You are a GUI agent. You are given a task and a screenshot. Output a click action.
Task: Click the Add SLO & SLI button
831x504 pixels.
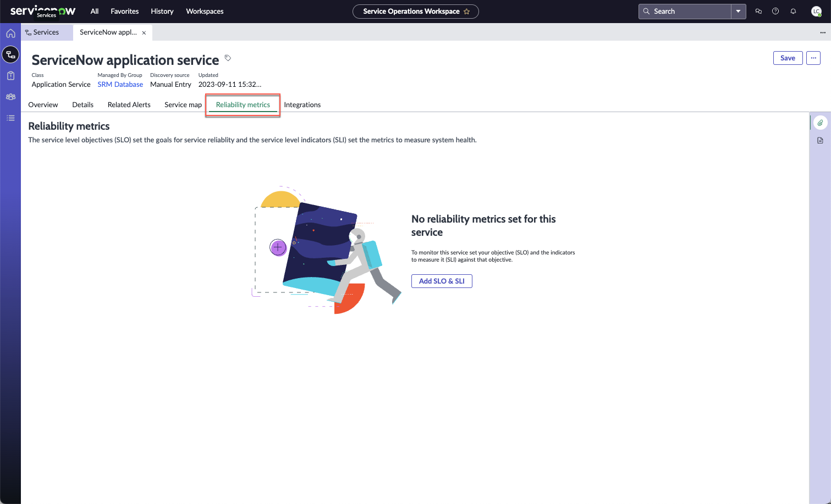pos(442,281)
